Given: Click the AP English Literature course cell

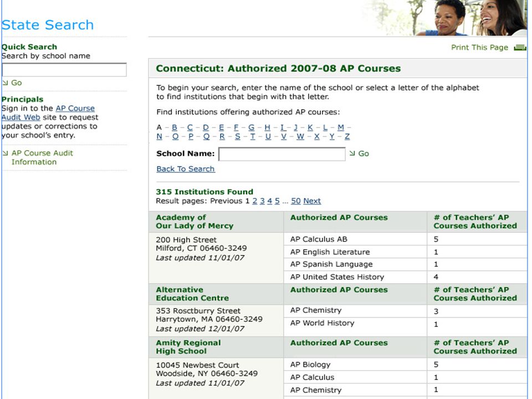Looking at the screenshot, I should 355,252.
